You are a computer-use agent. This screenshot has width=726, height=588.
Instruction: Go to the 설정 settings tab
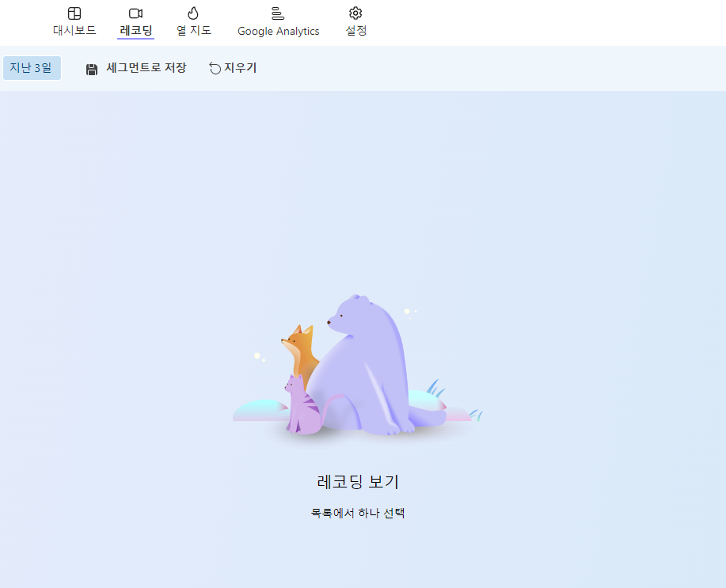tap(355, 21)
